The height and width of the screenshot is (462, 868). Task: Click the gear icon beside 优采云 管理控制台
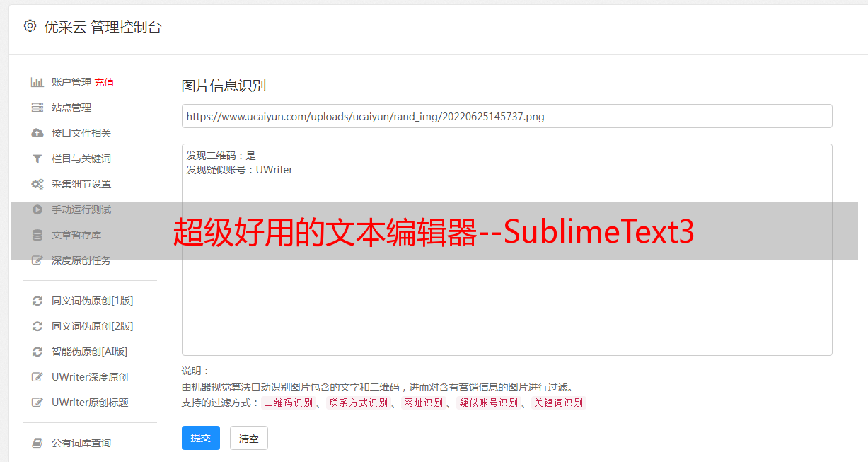click(30, 26)
